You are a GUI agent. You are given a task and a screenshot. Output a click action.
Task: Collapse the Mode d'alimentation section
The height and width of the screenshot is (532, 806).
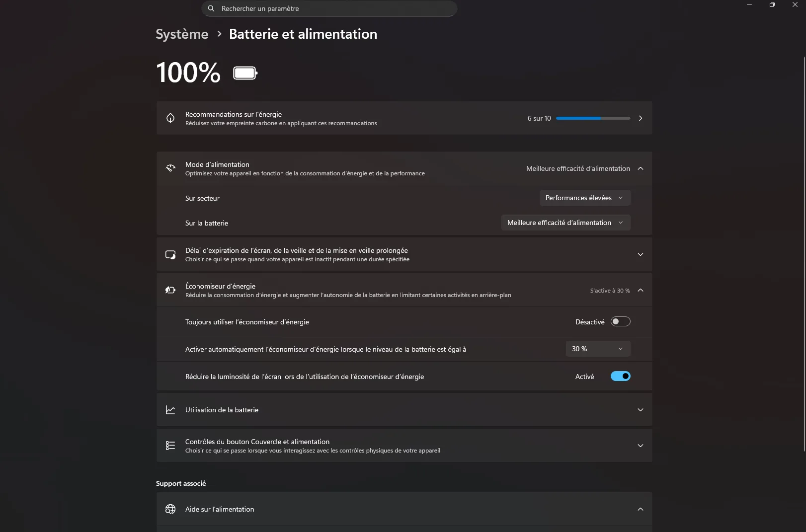pyautogui.click(x=640, y=168)
